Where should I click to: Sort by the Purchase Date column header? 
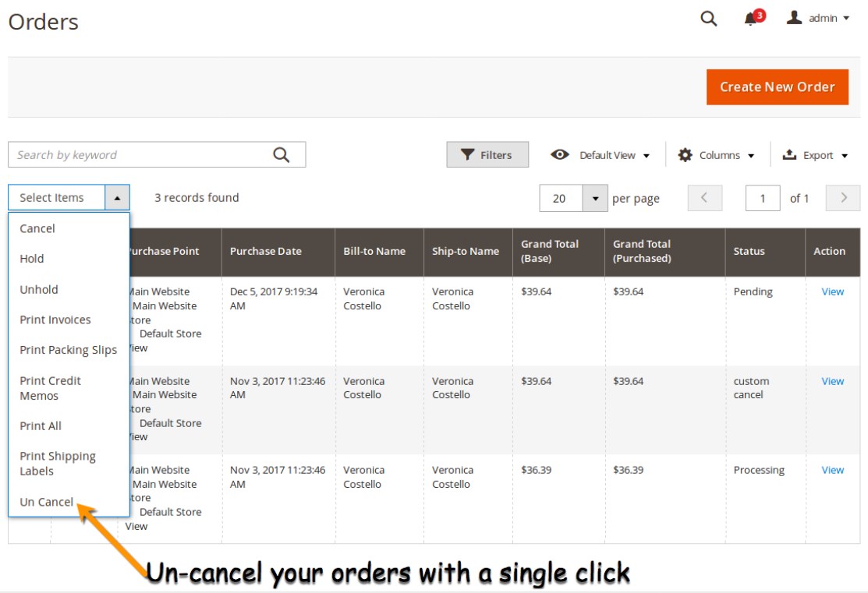[266, 251]
